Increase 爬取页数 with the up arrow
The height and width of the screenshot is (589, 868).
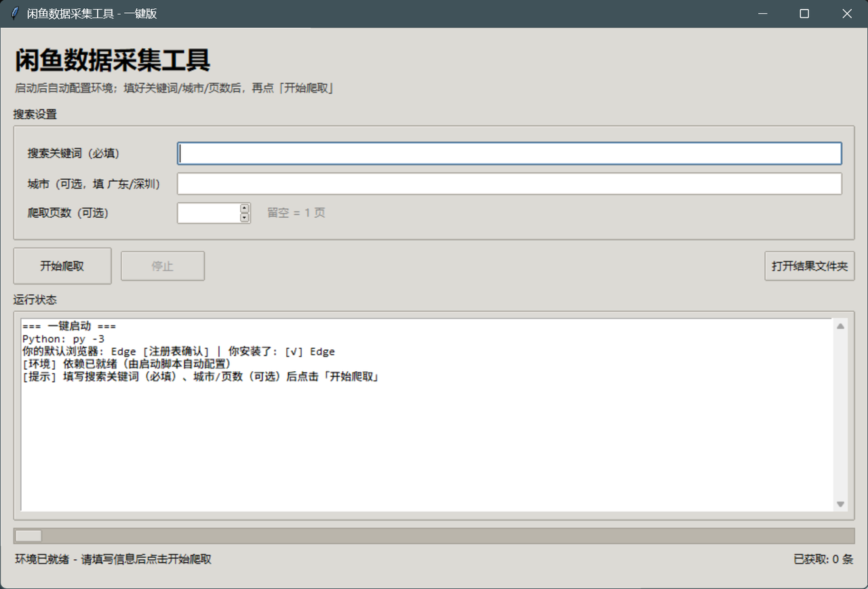pyautogui.click(x=245, y=208)
